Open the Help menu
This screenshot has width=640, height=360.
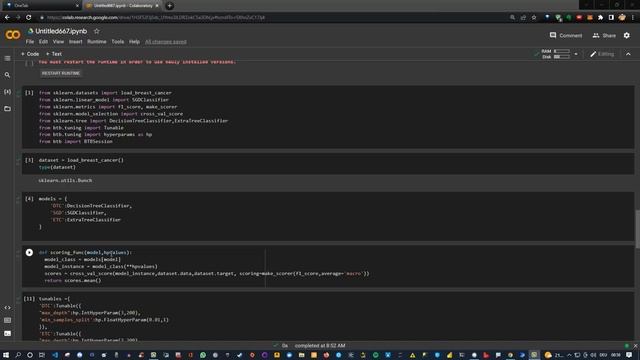pos(134,42)
